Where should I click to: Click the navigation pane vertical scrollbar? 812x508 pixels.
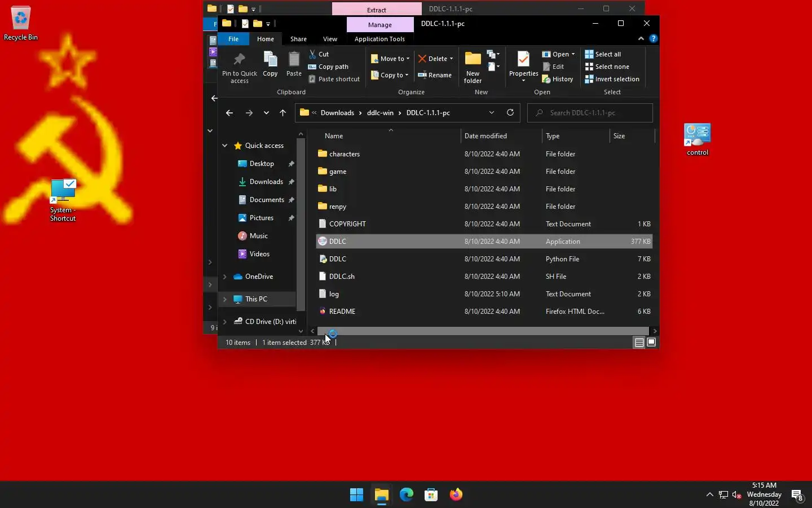301,224
